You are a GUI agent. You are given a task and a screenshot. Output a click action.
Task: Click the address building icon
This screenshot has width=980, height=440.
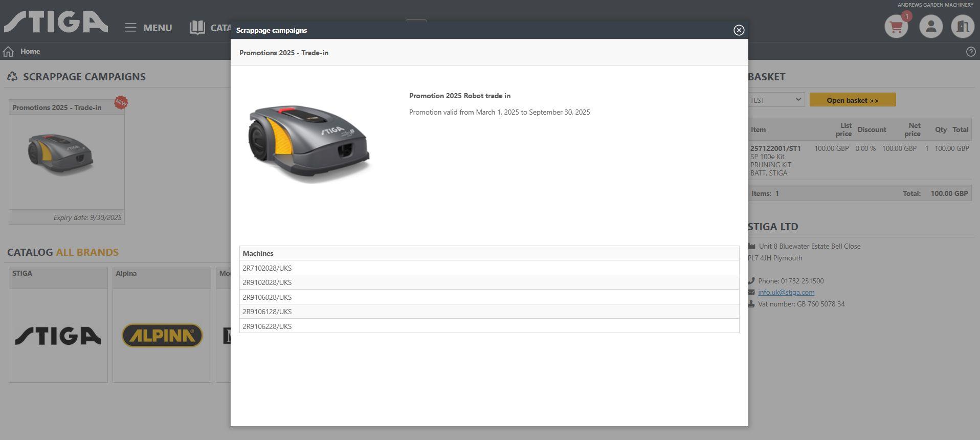pos(751,246)
